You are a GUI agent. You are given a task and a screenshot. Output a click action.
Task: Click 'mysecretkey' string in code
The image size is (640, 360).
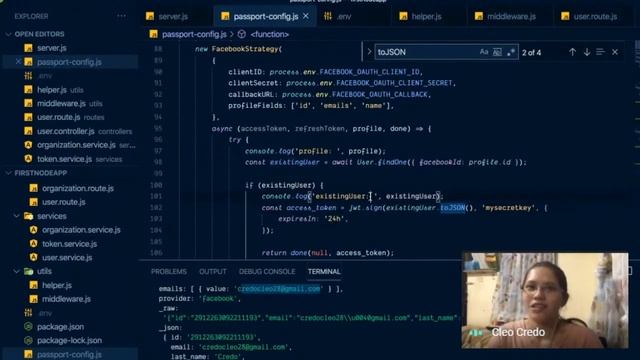coord(508,208)
